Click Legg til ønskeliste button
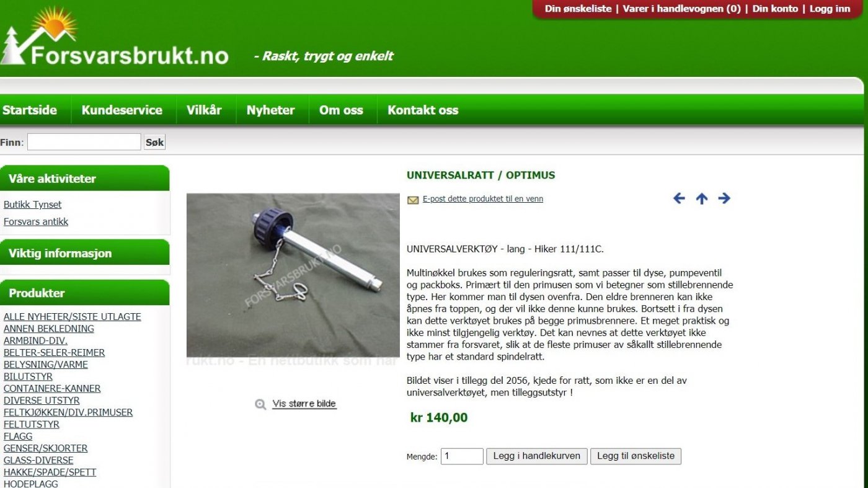The width and height of the screenshot is (868, 488). pyautogui.click(x=635, y=456)
